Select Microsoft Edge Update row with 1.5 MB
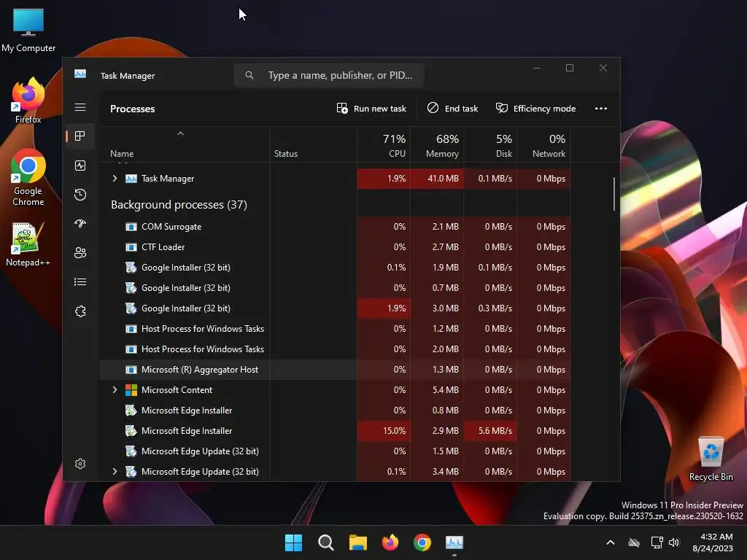The image size is (747, 560). pos(334,451)
